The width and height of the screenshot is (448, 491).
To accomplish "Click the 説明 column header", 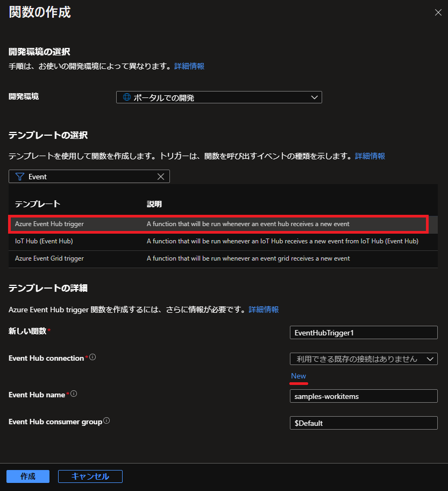I will pyautogui.click(x=154, y=204).
